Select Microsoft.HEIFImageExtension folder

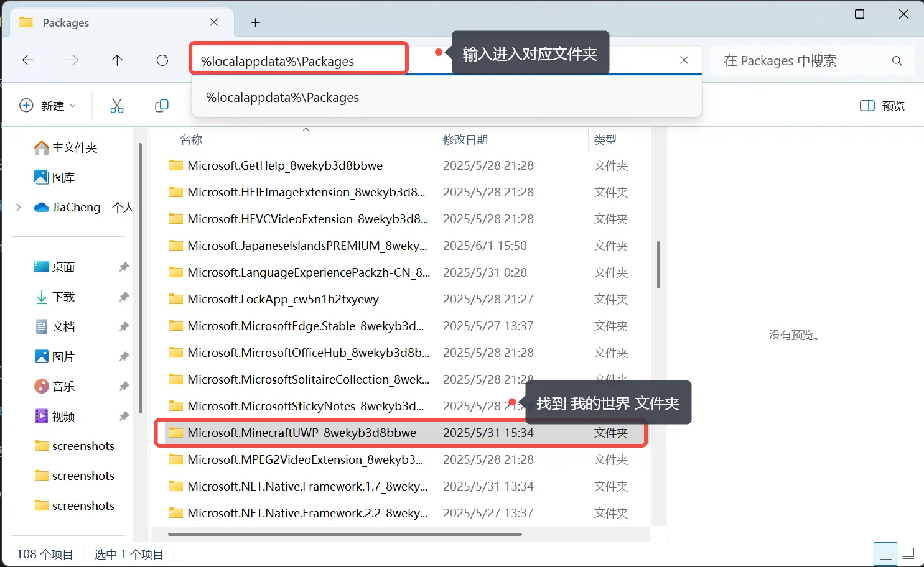click(x=408, y=192)
